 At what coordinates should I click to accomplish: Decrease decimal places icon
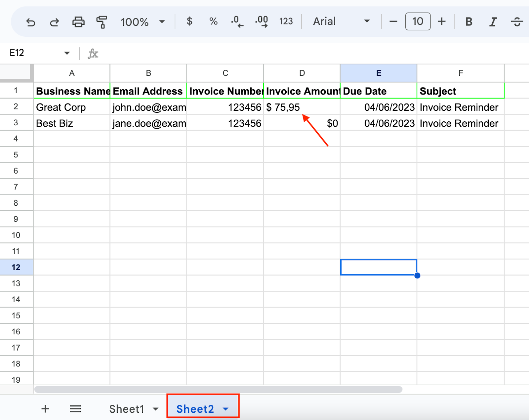point(237,21)
